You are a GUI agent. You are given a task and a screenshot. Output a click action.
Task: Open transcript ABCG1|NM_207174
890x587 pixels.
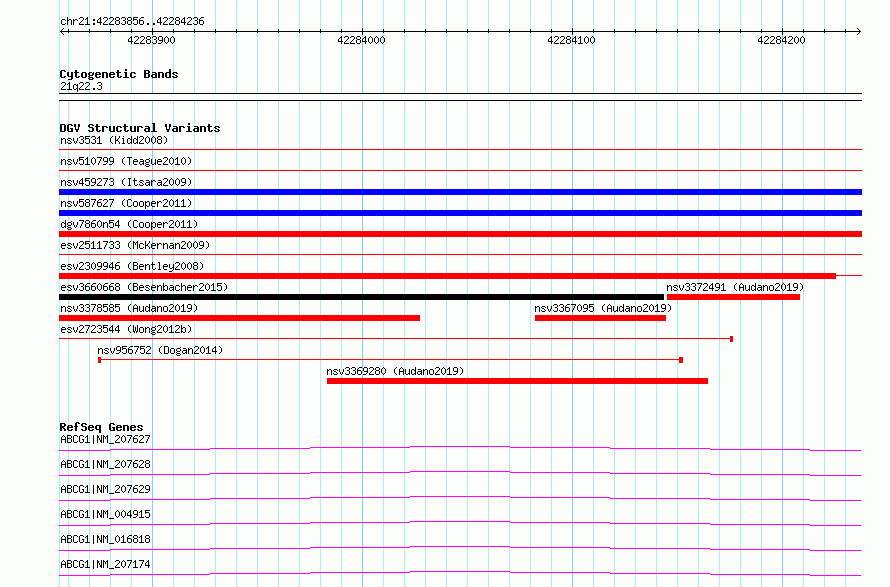coord(105,564)
